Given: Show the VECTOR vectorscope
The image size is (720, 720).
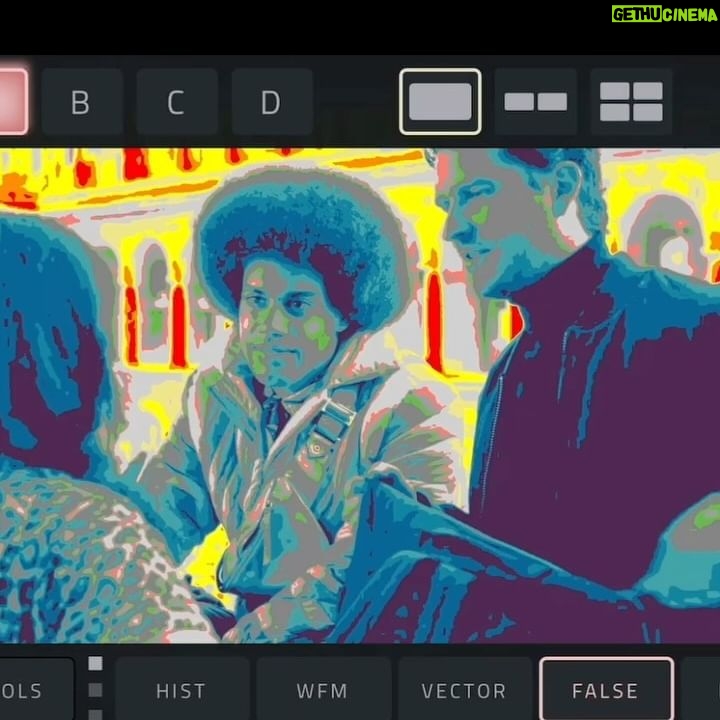Looking at the screenshot, I should pos(464,690).
